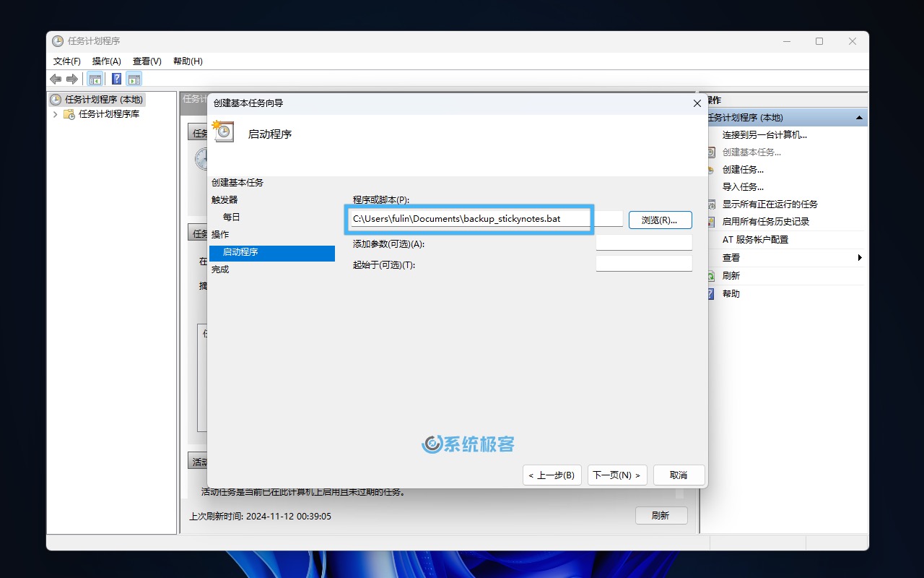The image size is (924, 578).
Task: Click the Task Scheduler title bar icon
Action: [58, 41]
